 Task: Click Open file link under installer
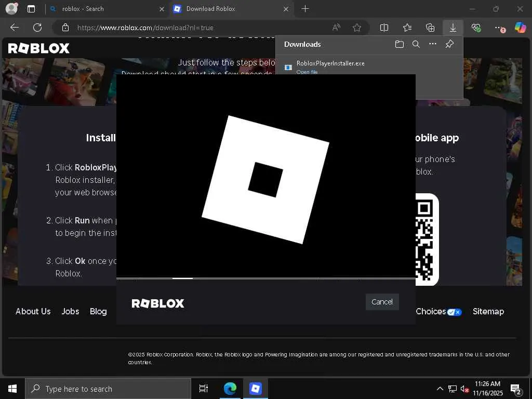[x=307, y=72]
